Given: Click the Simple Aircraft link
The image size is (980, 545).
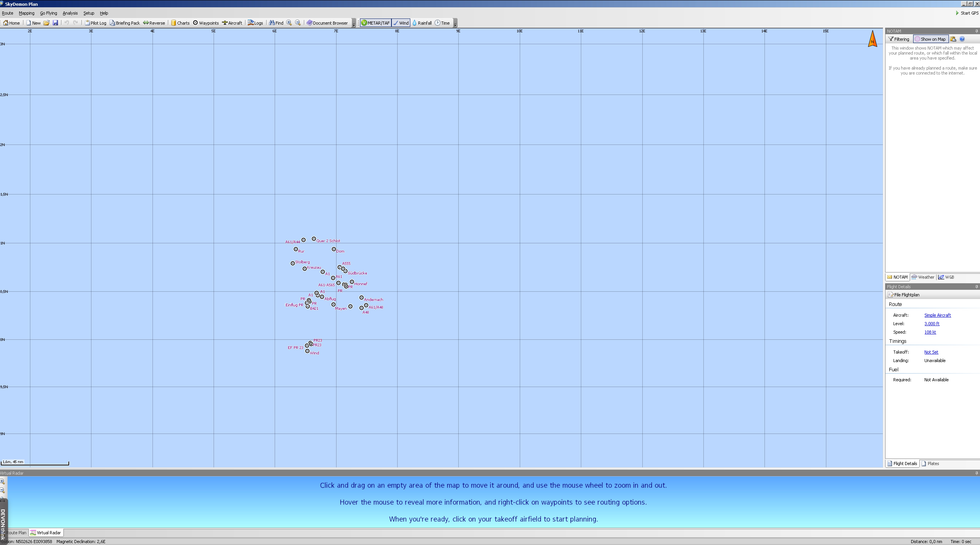Looking at the screenshot, I should (x=937, y=315).
